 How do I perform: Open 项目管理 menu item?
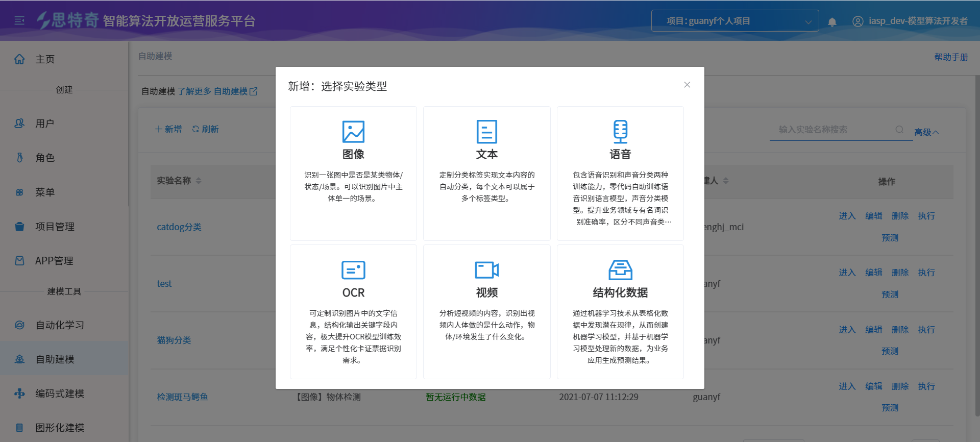[64, 227]
